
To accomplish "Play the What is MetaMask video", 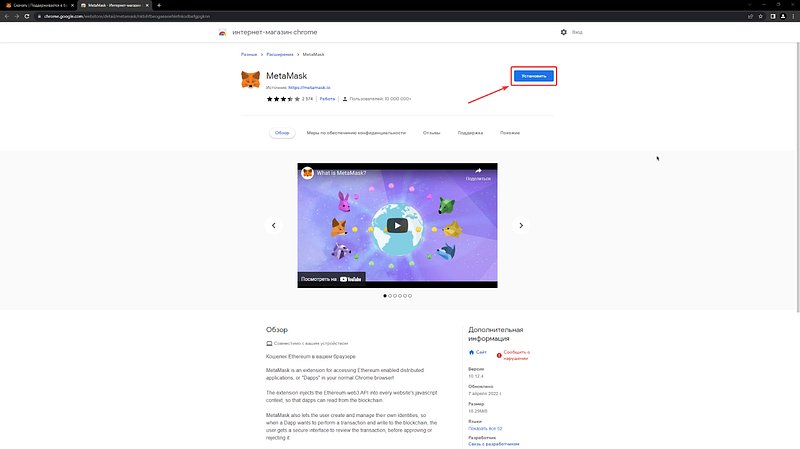I will coord(397,226).
